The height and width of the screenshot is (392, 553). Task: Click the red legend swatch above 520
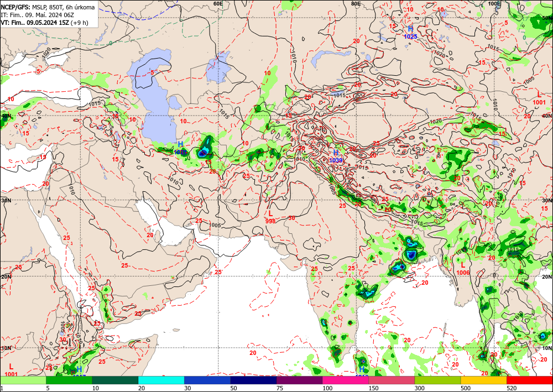tap(530, 380)
